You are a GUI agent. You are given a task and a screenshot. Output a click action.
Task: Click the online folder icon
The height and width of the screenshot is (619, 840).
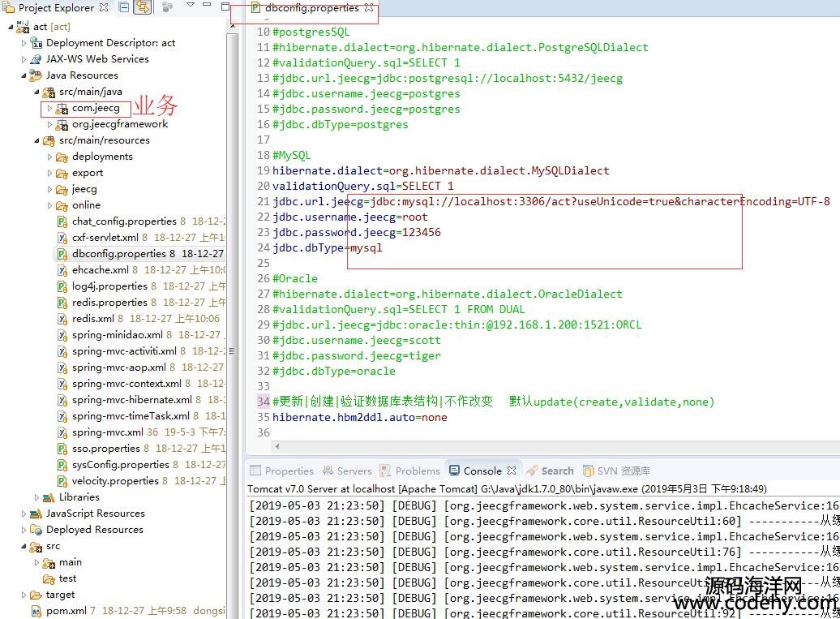[x=62, y=206]
